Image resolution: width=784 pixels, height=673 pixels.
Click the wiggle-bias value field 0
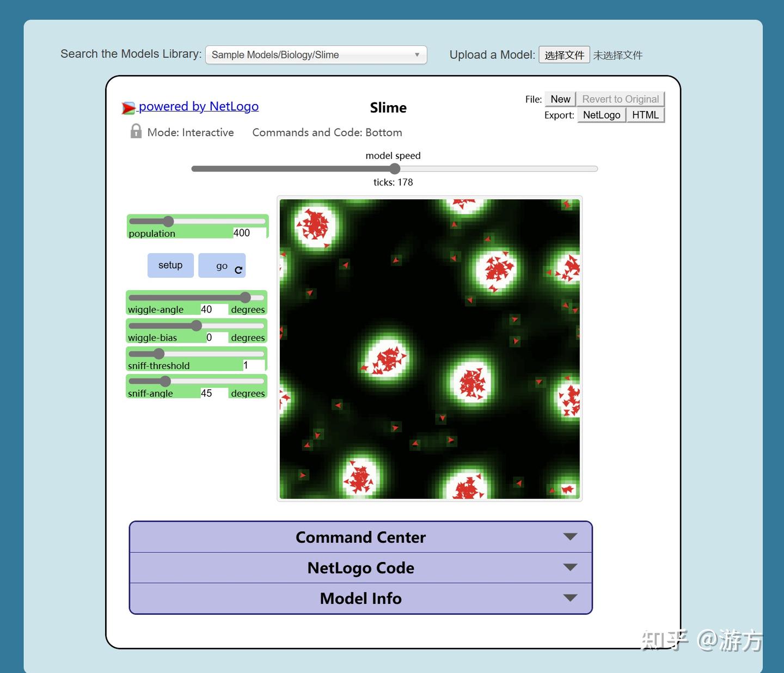[x=216, y=338]
